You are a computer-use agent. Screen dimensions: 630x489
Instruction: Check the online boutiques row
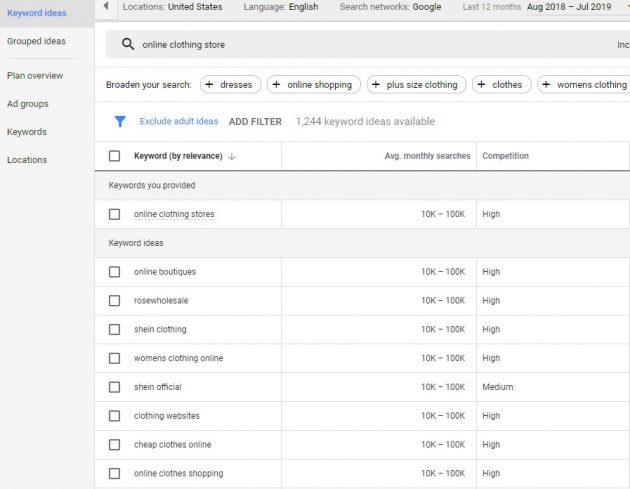click(x=115, y=272)
